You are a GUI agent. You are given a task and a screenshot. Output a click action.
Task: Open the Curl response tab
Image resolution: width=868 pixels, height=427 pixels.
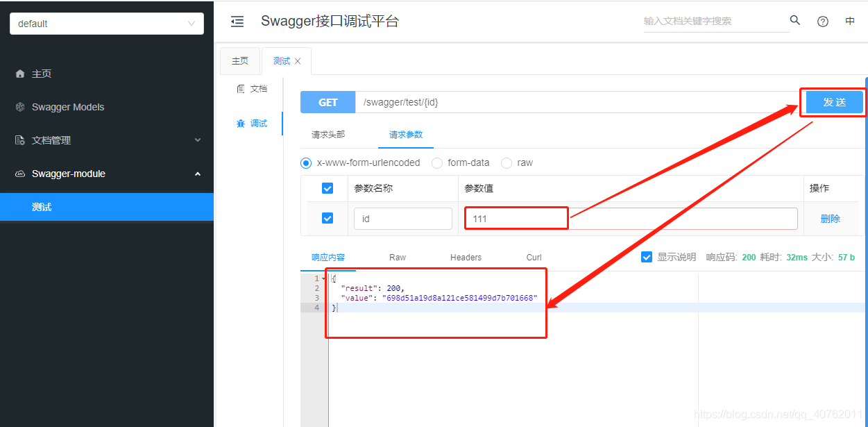coord(533,257)
